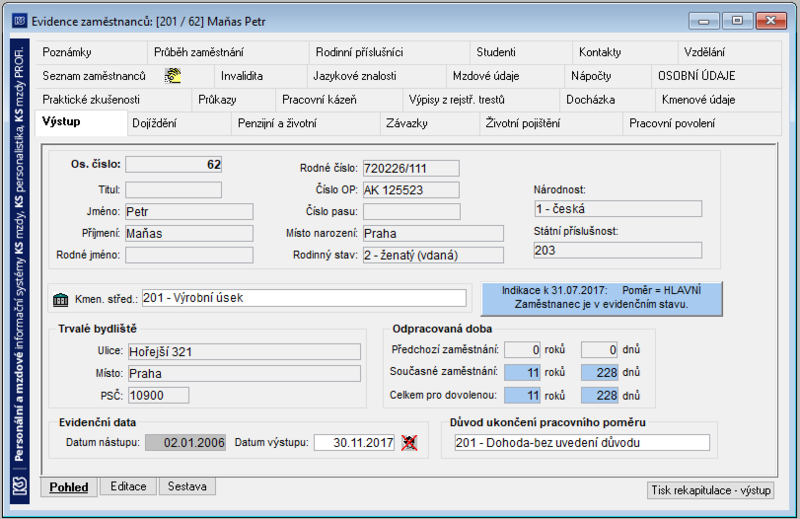Click the Číslo OP field AK 125523
Viewport: 800px width, 519px height.
click(x=411, y=190)
